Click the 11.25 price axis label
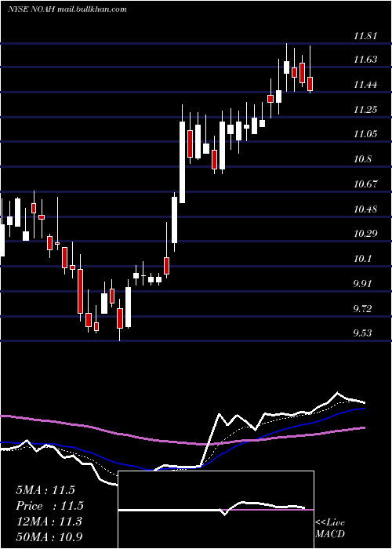Viewport: 392px width, 549px height. click(365, 110)
